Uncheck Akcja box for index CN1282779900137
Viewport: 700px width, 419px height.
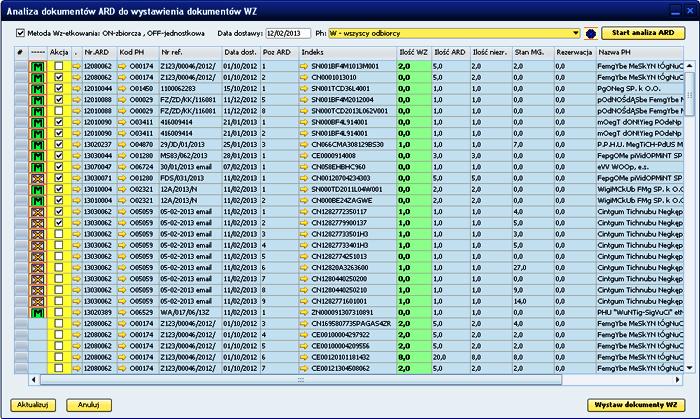(58, 223)
